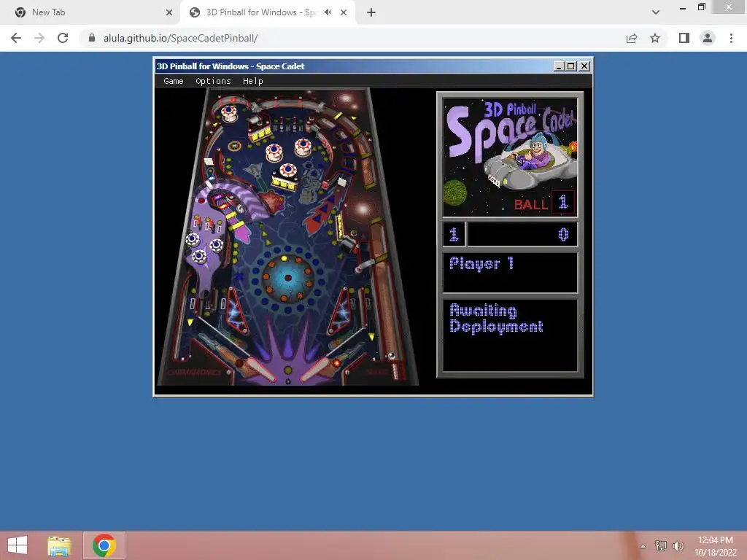Click the Space Cadet logo image
The width and height of the screenshot is (747, 560).
pos(510,157)
